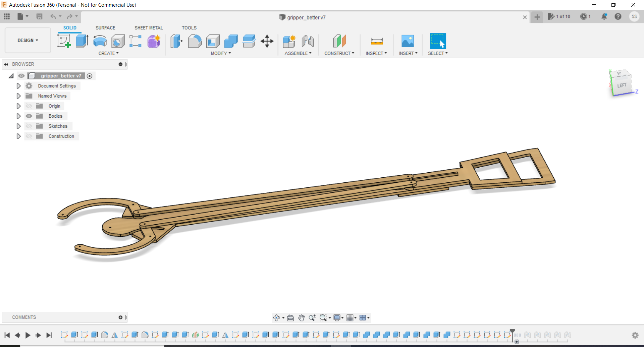Viewport: 644px width, 347px height.
Task: Select the gripper_better v7 document tab
Action: 302,17
